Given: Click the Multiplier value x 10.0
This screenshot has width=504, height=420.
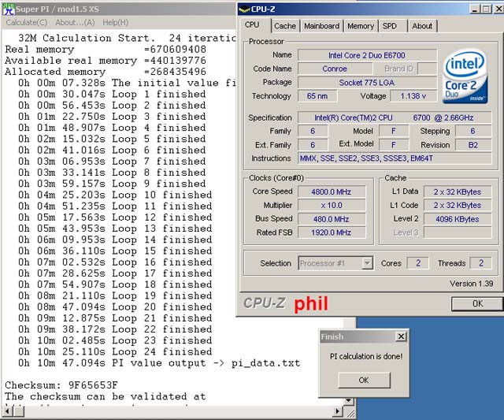Looking at the screenshot, I should (332, 205).
